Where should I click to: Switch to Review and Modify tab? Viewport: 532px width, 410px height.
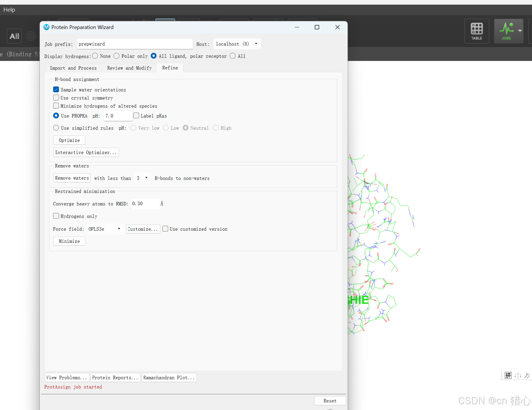coord(129,68)
